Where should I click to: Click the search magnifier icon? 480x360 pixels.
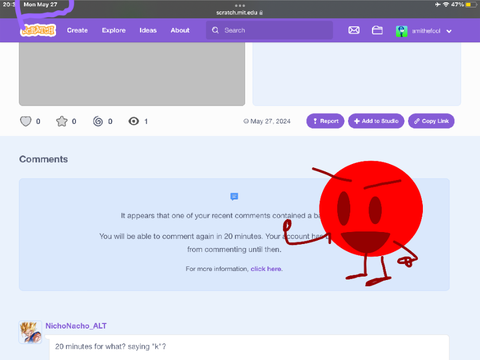click(x=215, y=30)
